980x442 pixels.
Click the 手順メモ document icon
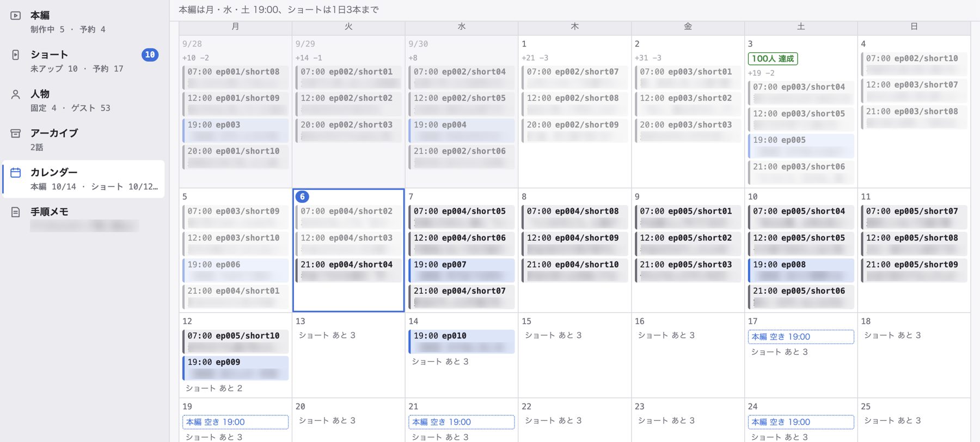(x=16, y=212)
